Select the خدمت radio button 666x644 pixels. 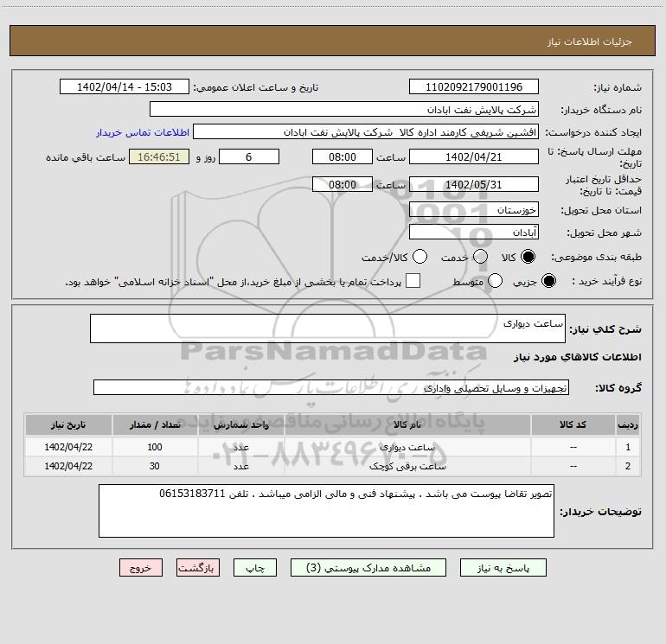point(480,257)
